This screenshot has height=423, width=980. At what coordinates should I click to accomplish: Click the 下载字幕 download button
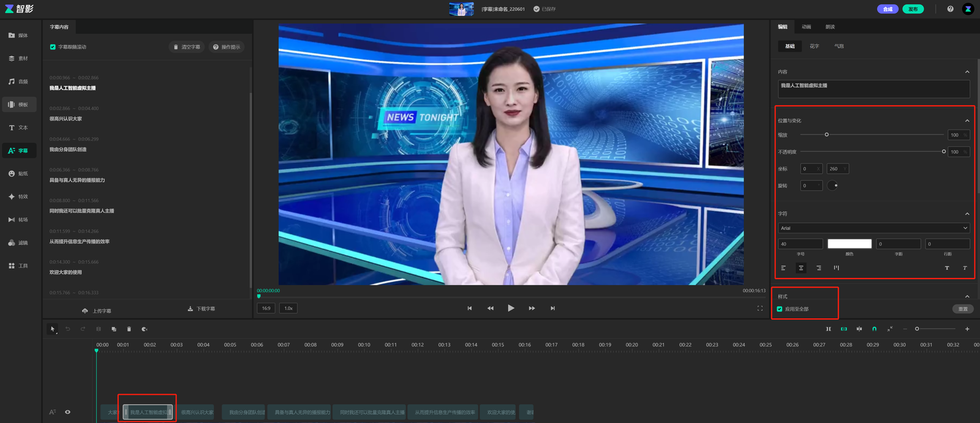pyautogui.click(x=202, y=309)
